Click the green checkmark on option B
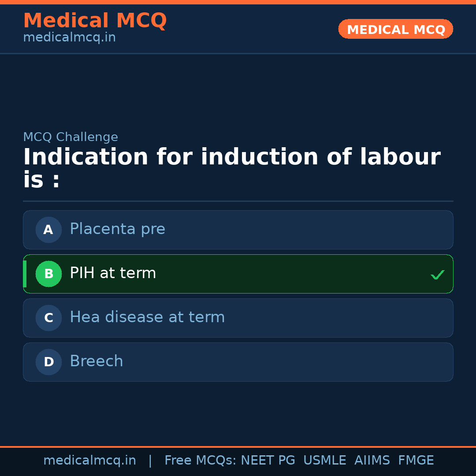 point(437,275)
